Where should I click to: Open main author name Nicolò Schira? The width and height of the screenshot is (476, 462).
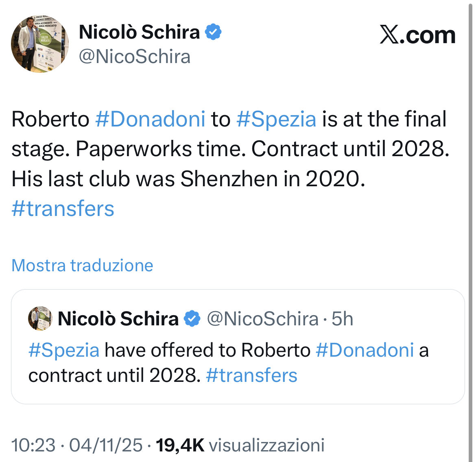point(139,32)
